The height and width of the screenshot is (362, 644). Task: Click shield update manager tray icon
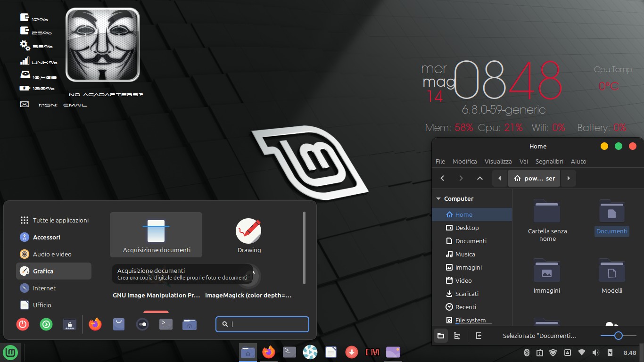[553, 353]
